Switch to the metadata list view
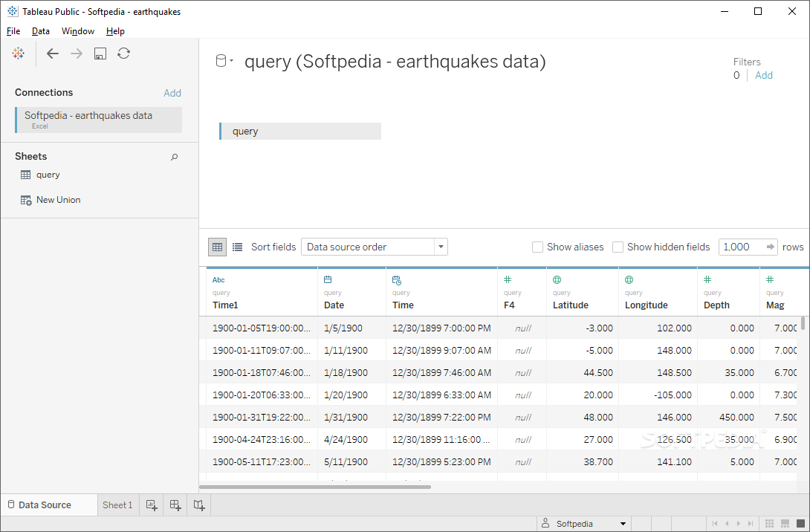The width and height of the screenshot is (810, 532). (237, 247)
